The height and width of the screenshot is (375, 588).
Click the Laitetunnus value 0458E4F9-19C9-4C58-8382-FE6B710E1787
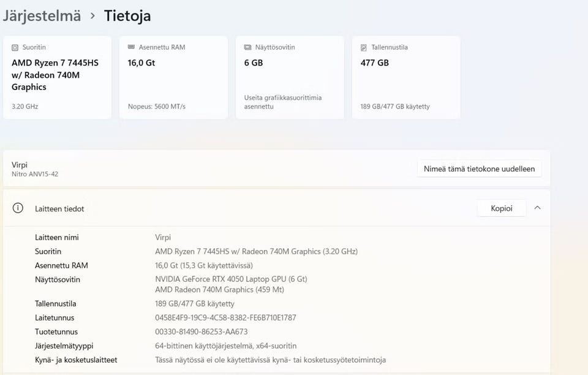click(225, 317)
